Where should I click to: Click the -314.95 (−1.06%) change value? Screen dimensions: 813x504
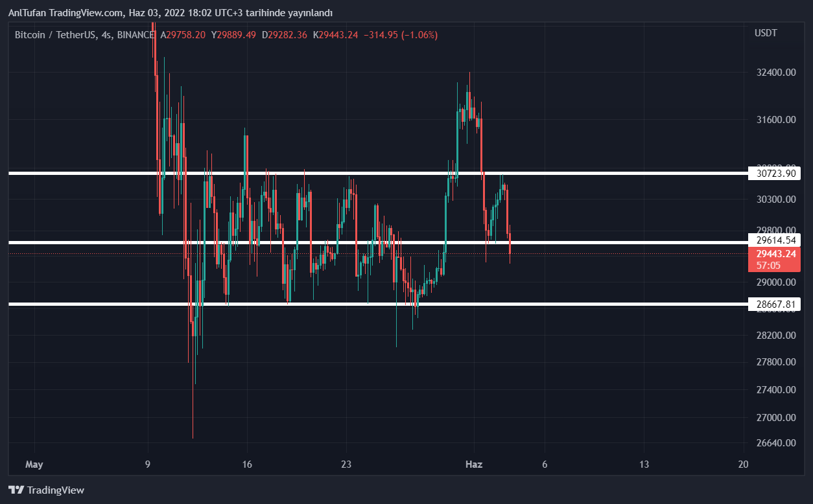400,35
